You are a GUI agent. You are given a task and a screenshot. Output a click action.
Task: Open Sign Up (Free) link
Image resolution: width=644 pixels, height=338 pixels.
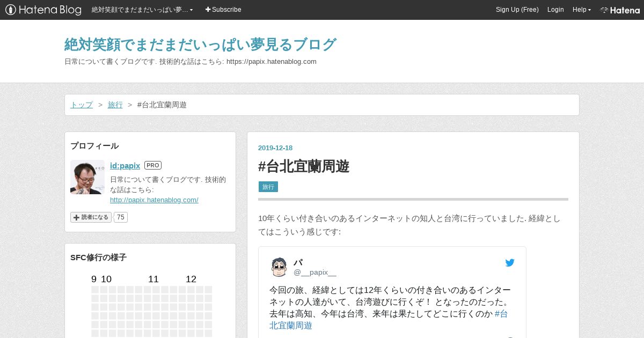(x=517, y=10)
